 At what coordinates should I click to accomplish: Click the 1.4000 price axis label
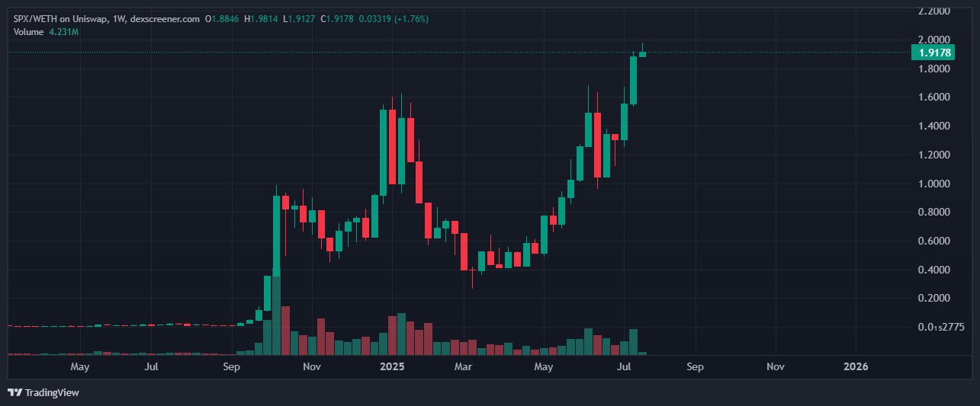(934, 126)
